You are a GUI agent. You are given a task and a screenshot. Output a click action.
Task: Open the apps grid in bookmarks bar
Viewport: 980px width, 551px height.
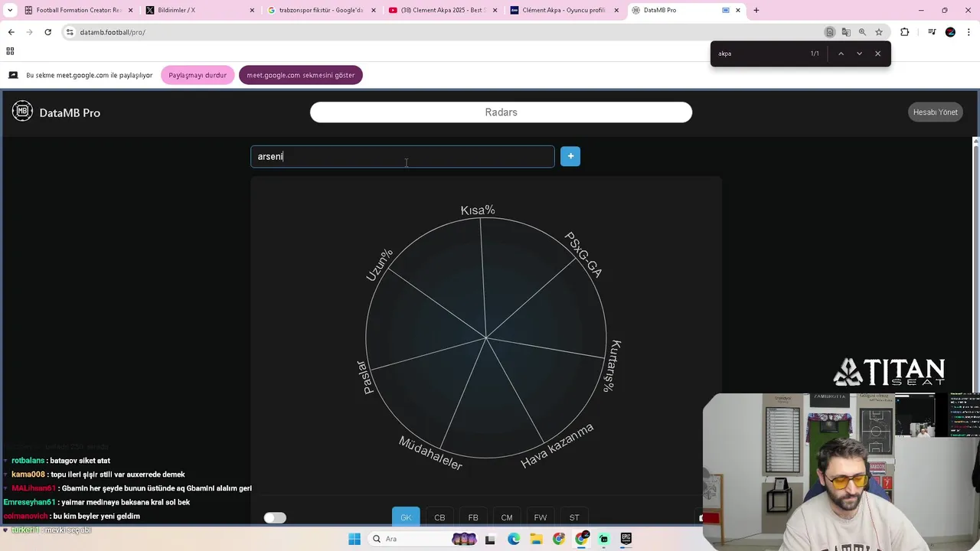pos(10,51)
